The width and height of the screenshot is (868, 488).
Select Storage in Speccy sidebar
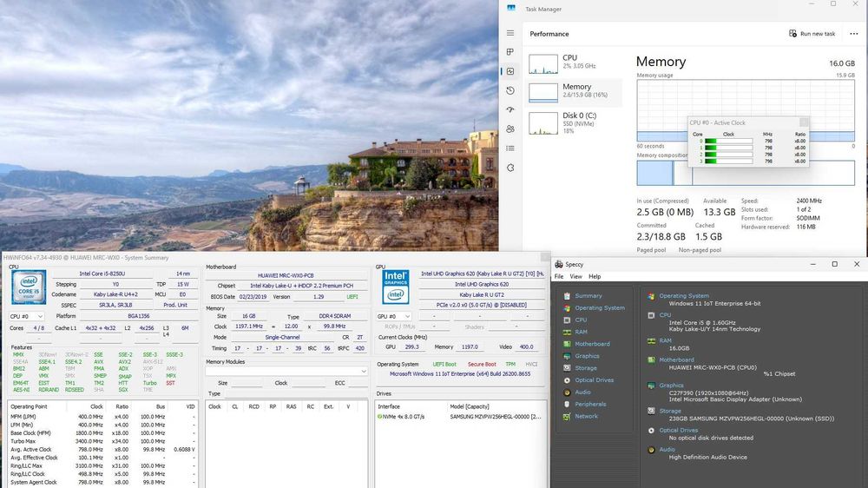point(586,368)
